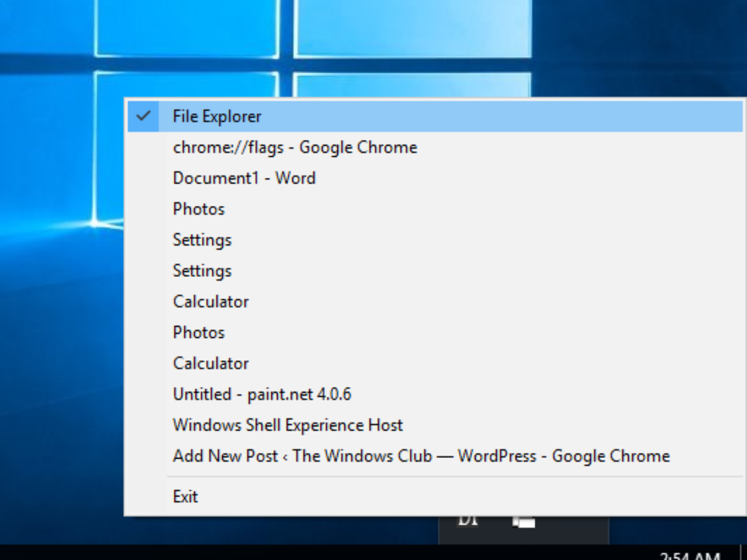The image size is (747, 560).
Task: Click Exit in the context menu
Action: tap(185, 497)
